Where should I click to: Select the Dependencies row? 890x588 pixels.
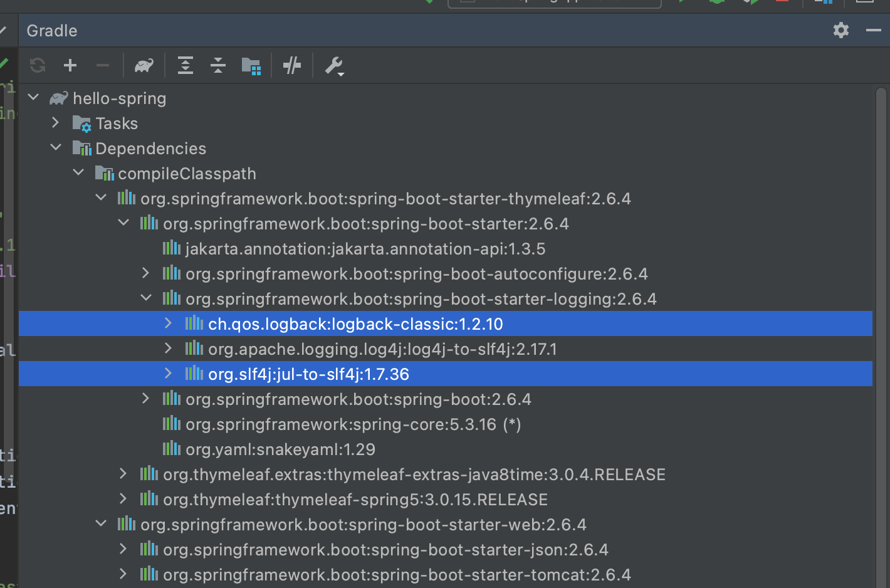(446, 149)
